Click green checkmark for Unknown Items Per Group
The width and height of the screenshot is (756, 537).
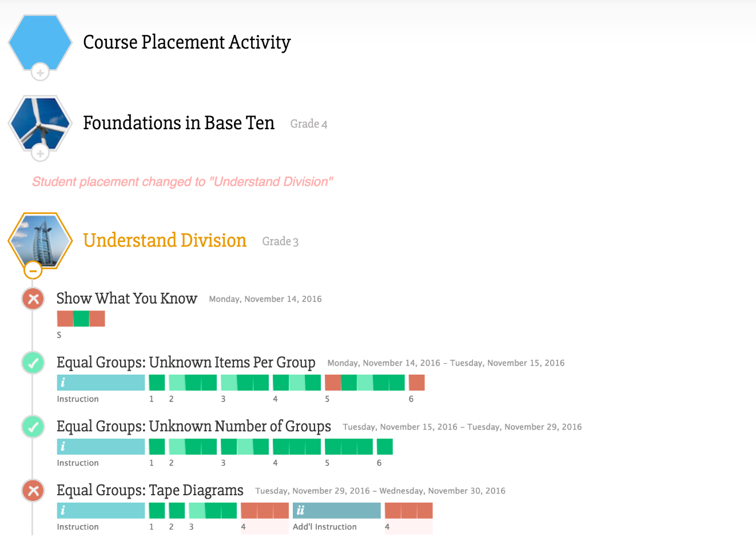coord(33,363)
